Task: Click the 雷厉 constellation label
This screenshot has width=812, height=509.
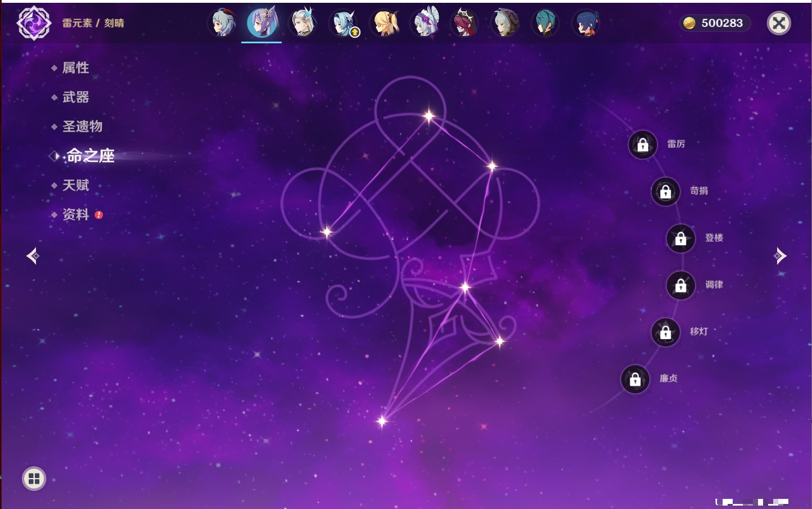Action: [x=676, y=144]
